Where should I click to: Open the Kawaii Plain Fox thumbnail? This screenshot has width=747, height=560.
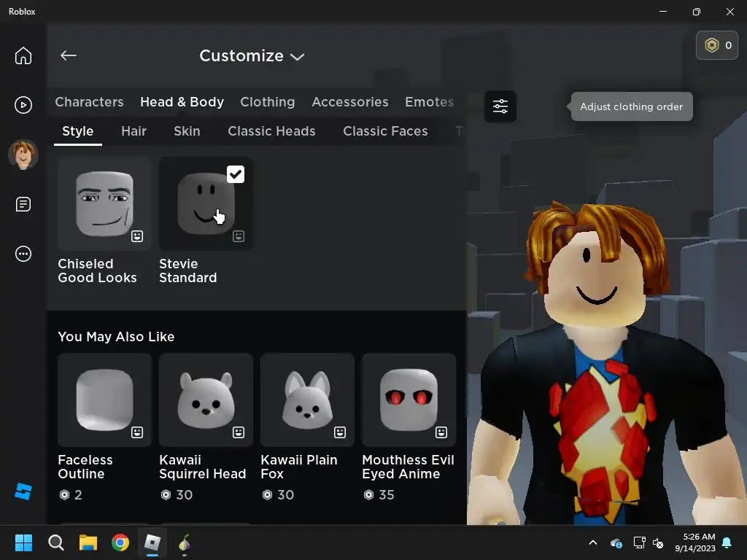click(x=307, y=400)
